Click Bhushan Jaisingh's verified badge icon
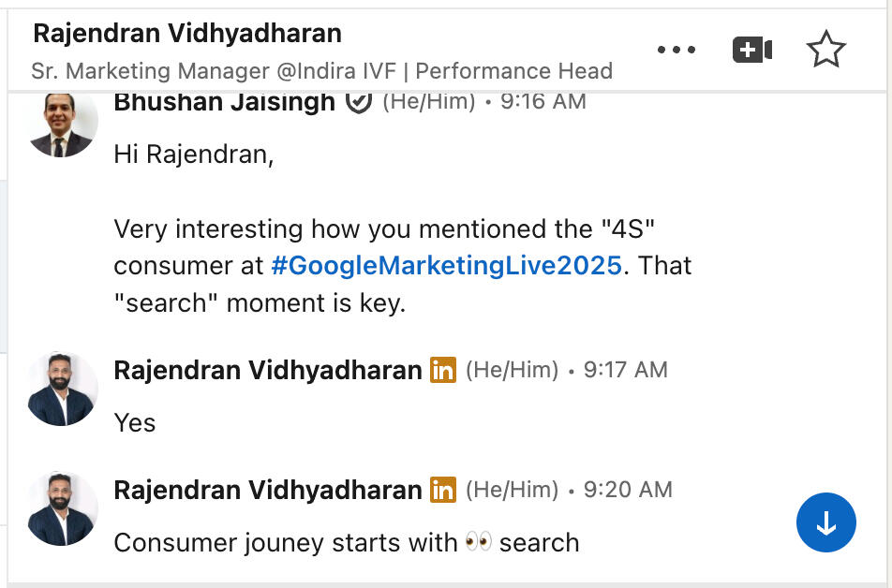892x588 pixels. 358,102
